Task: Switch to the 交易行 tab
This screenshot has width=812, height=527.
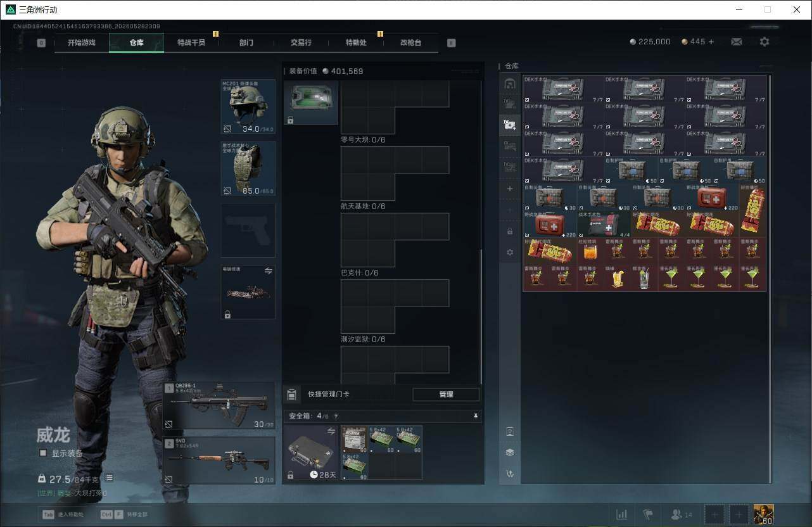Action: 301,42
